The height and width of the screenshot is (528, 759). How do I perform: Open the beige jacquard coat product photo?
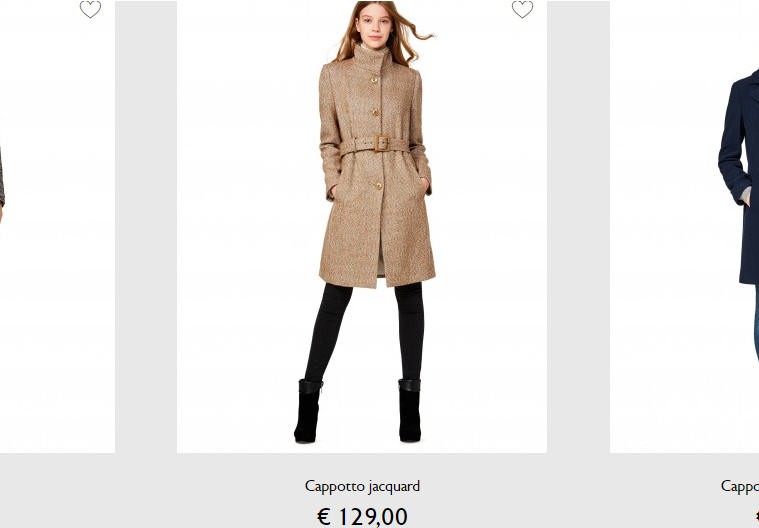tap(362, 226)
